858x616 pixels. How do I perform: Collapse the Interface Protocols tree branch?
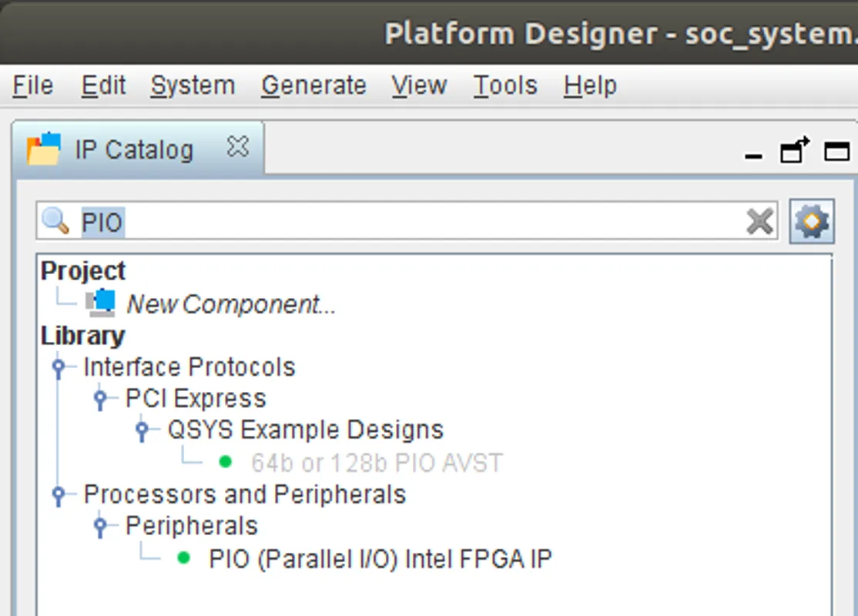[x=60, y=367]
